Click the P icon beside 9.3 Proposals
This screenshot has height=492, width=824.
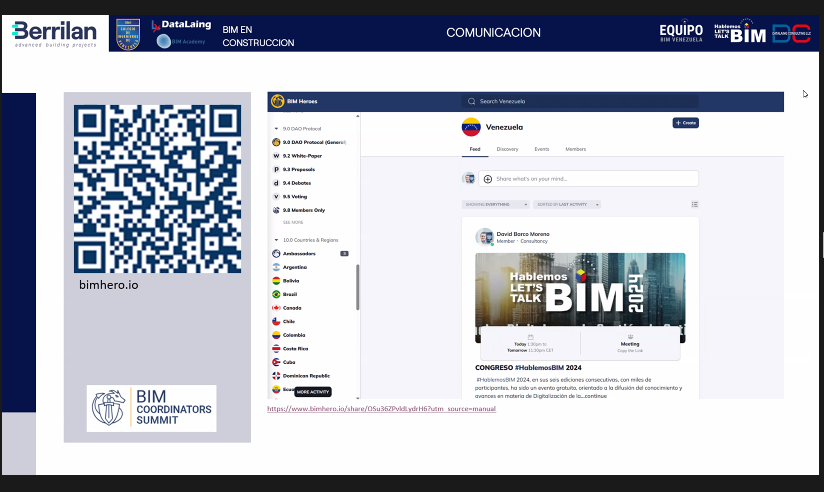coord(276,169)
